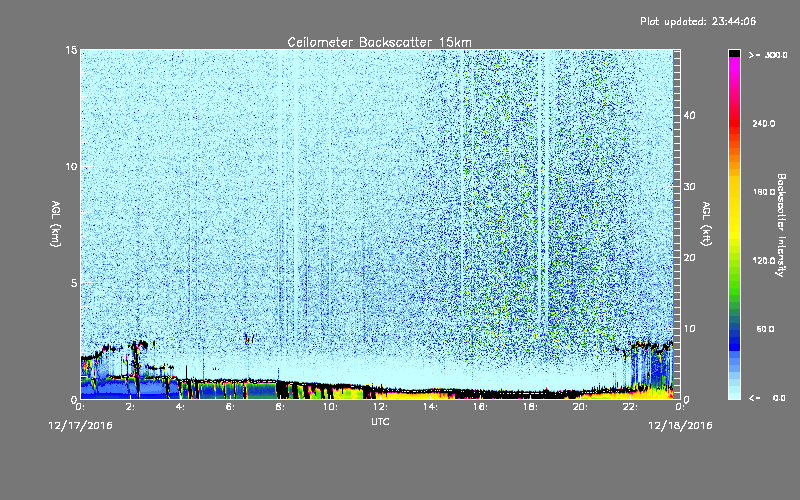Select the 10 tick on the km axis
Image resolution: width=800 pixels, height=500 pixels.
click(x=71, y=167)
